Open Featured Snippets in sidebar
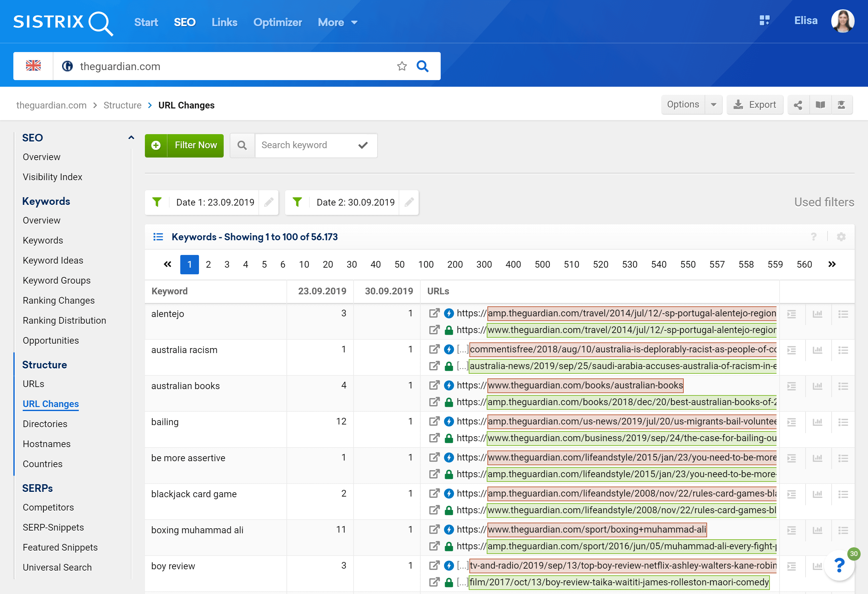This screenshot has width=868, height=594. 60,548
